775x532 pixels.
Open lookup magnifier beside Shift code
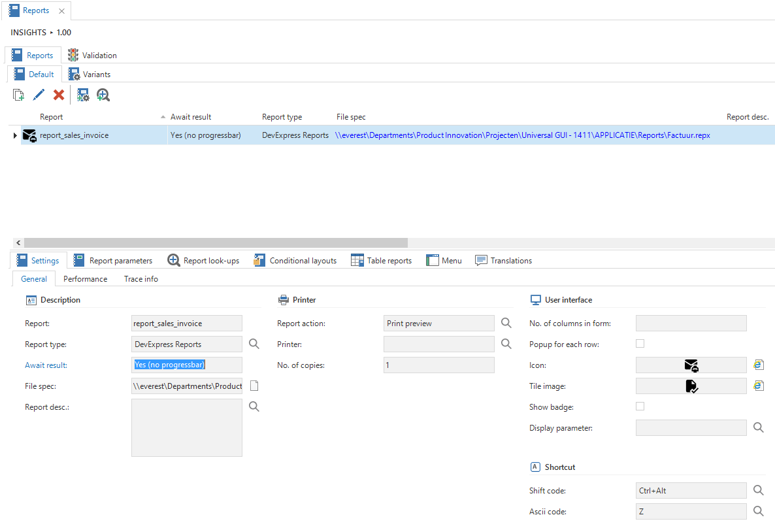click(x=758, y=490)
